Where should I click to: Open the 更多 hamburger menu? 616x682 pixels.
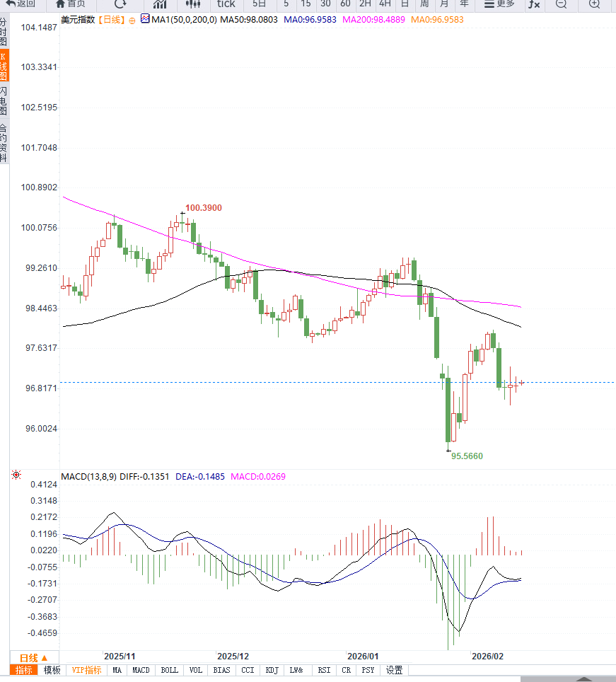pos(498,4)
